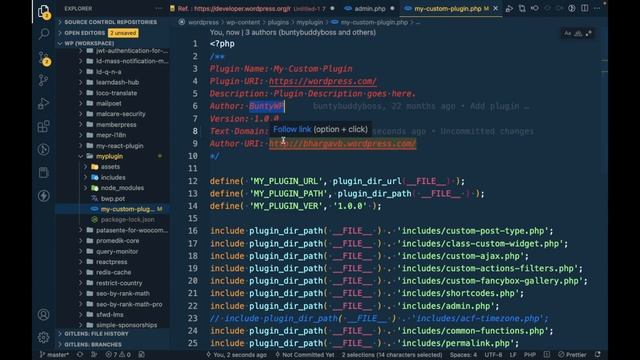Close the my-custom-plugin.php tab
Viewport: 640px width, 360px height.
496,8
